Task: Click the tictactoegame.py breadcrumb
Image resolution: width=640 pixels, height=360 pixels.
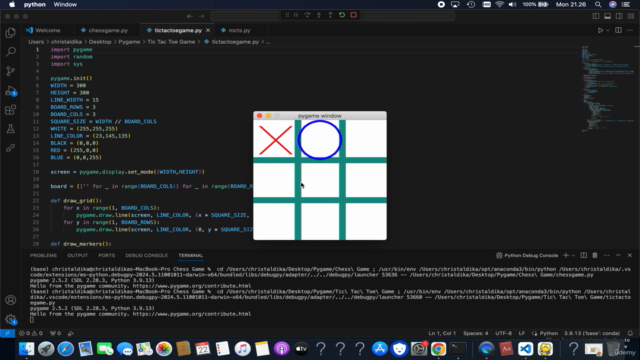Action: [235, 42]
